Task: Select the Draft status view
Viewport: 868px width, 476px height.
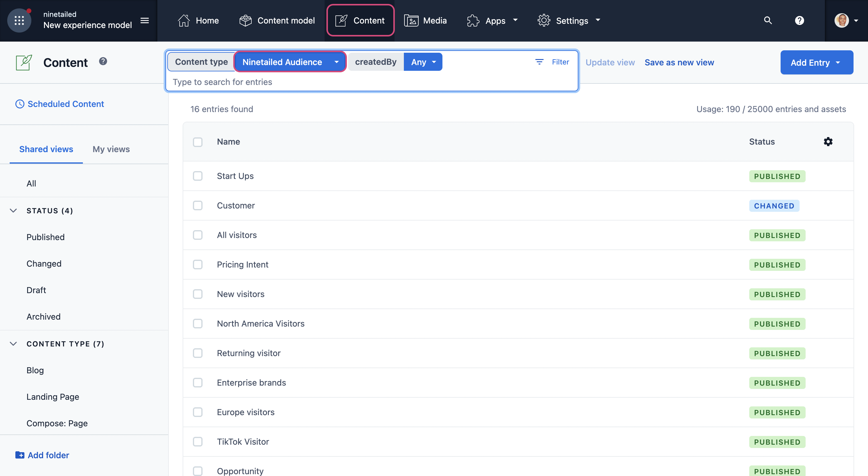Action: pyautogui.click(x=36, y=290)
